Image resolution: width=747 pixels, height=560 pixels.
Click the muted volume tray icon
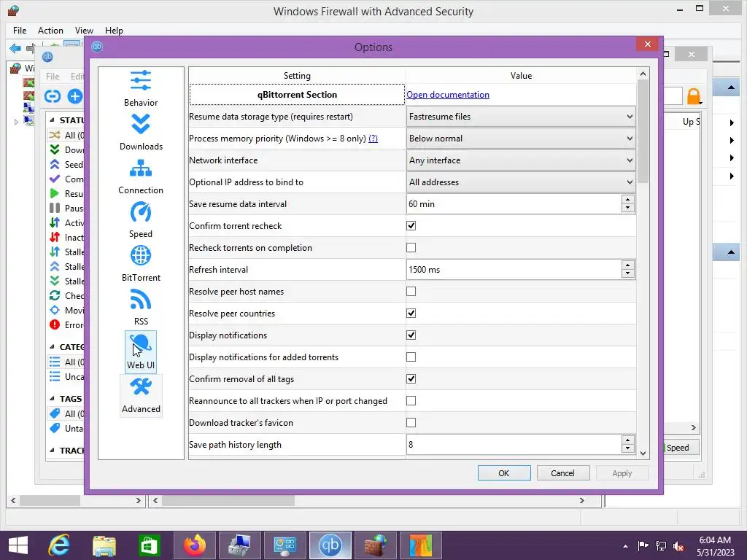pos(678,546)
